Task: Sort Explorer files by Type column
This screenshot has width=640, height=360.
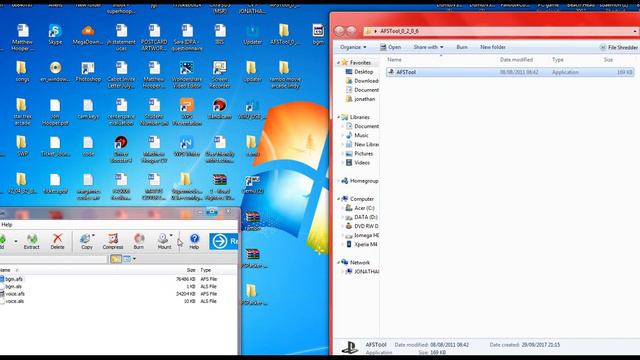Action: (558, 60)
